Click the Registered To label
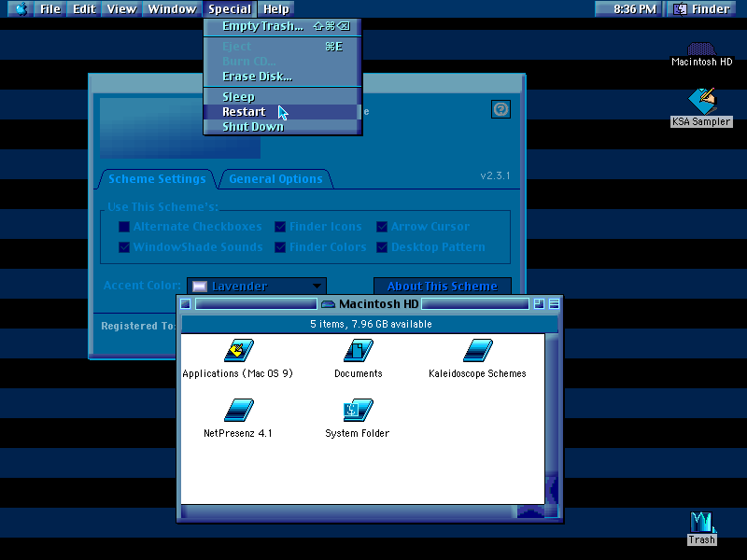Image resolution: width=747 pixels, height=560 pixels. pyautogui.click(x=137, y=326)
